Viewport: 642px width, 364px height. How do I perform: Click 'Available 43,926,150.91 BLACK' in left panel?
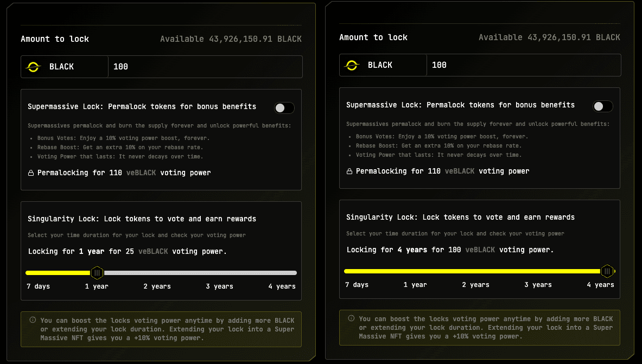[231, 39]
